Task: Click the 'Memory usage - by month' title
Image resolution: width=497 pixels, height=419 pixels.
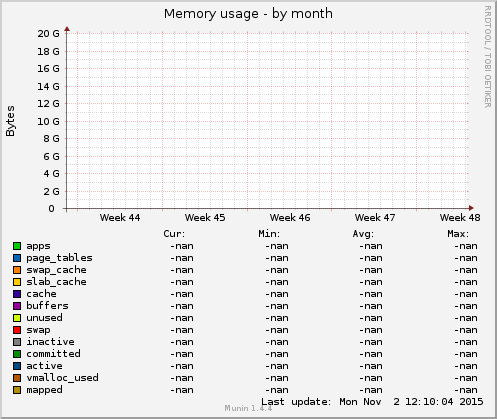Action: 248,14
